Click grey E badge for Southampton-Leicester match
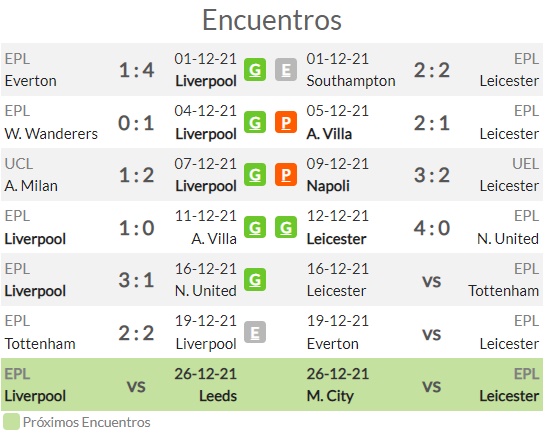This screenshot has height=434, width=545. [286, 69]
